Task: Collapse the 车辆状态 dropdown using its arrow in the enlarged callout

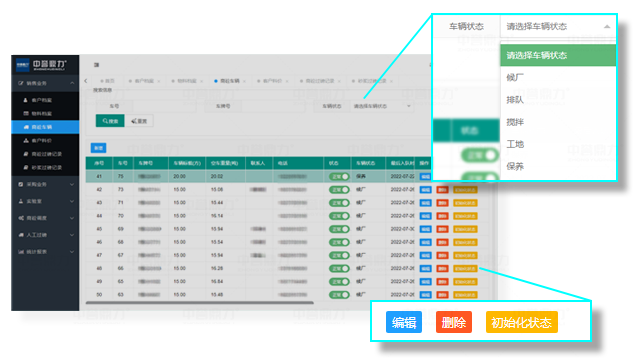Action: (607, 27)
